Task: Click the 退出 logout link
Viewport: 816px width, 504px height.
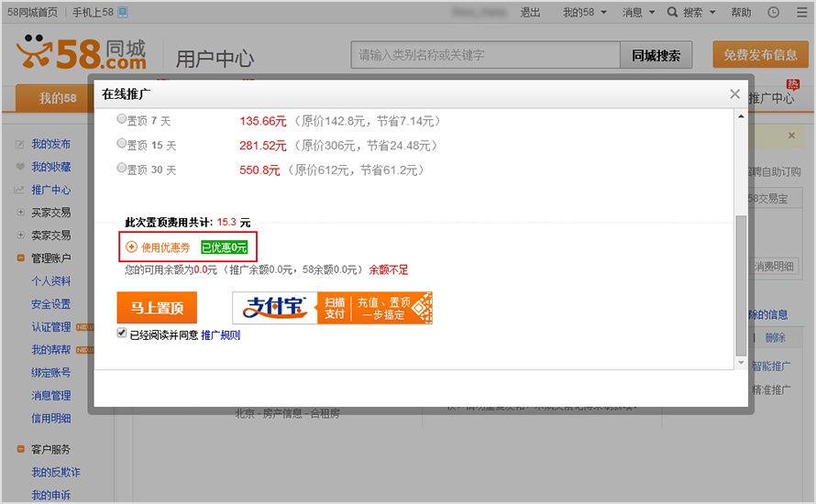Action: (x=530, y=13)
